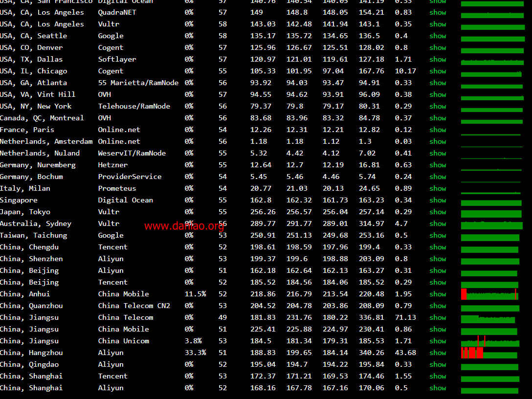Open 'show' link for Germany, Bochum
This screenshot has width=532, height=399.
pos(438,177)
